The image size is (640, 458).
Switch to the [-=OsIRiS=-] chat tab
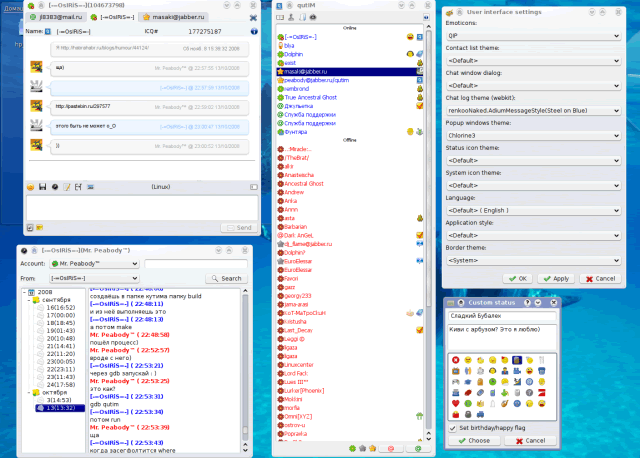coord(112,17)
